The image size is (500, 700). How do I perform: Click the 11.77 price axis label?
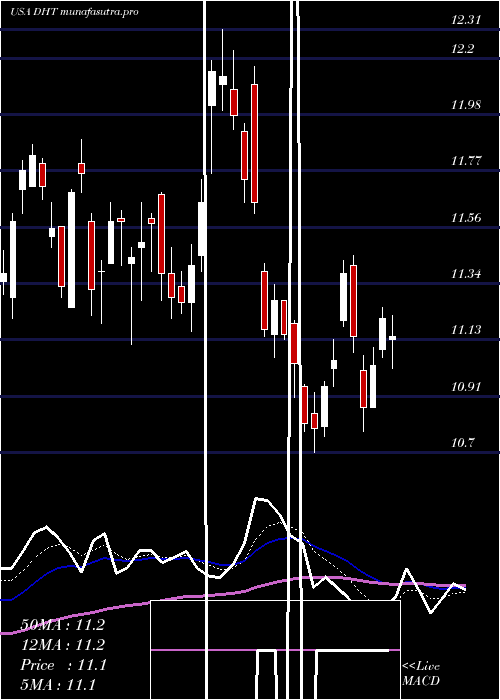point(466,161)
